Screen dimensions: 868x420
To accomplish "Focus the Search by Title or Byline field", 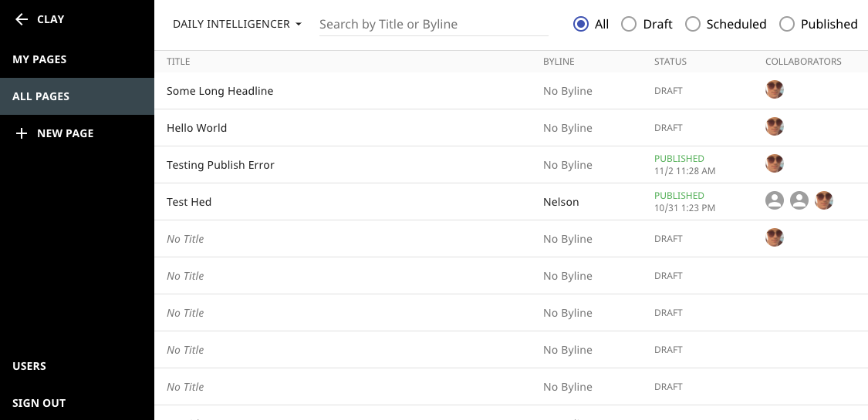I will [x=434, y=25].
